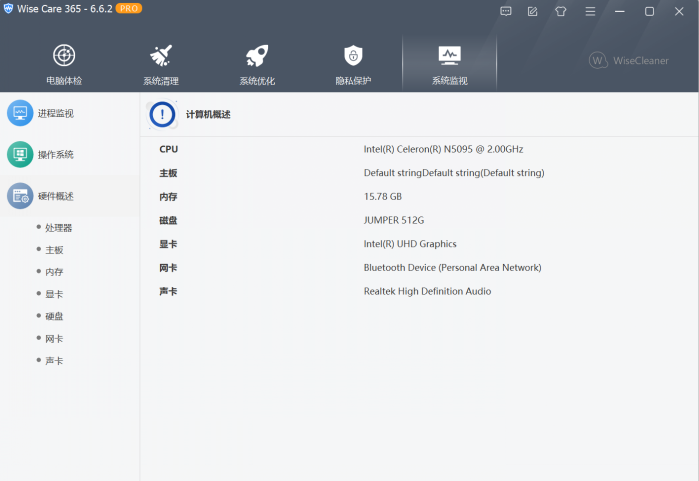This screenshot has width=699, height=481.
Task: Click the Wise Care 365 shield logo
Action: point(8,8)
